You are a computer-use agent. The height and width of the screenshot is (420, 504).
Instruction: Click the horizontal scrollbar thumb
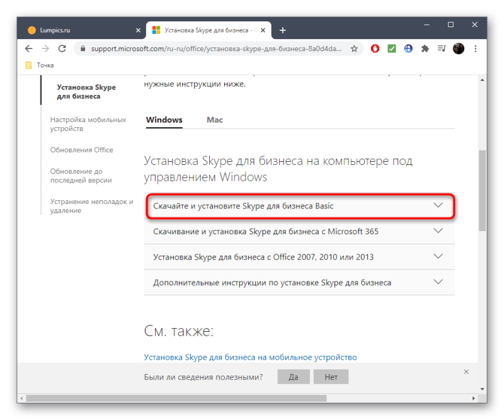pyautogui.click(x=176, y=399)
